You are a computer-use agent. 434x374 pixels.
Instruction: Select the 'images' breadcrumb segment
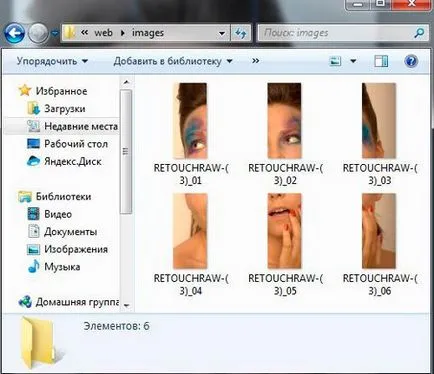pyautogui.click(x=148, y=33)
